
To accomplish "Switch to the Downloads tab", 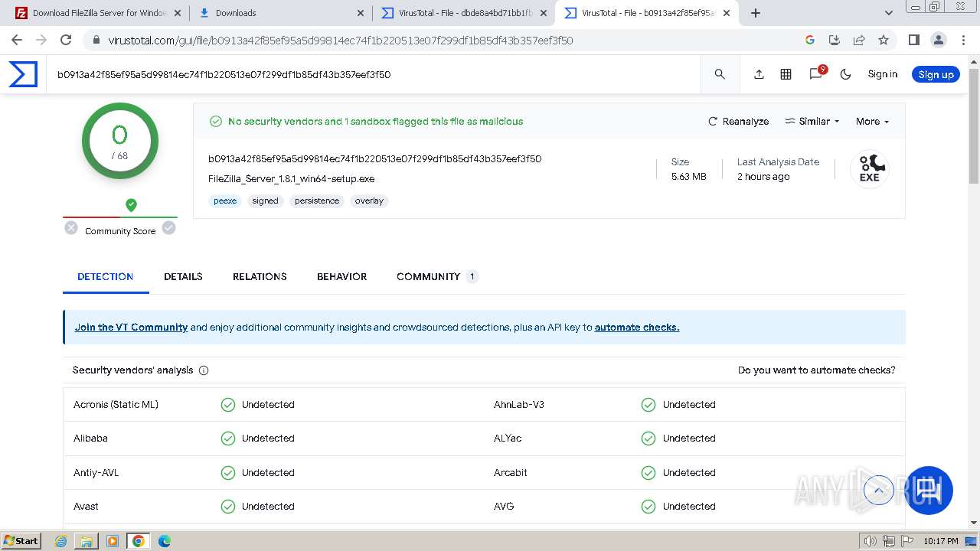I will point(280,13).
